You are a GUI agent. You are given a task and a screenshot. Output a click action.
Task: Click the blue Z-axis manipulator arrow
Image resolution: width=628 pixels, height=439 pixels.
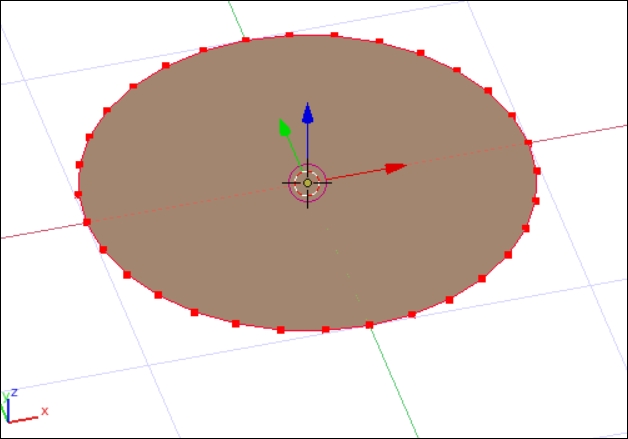(308, 114)
